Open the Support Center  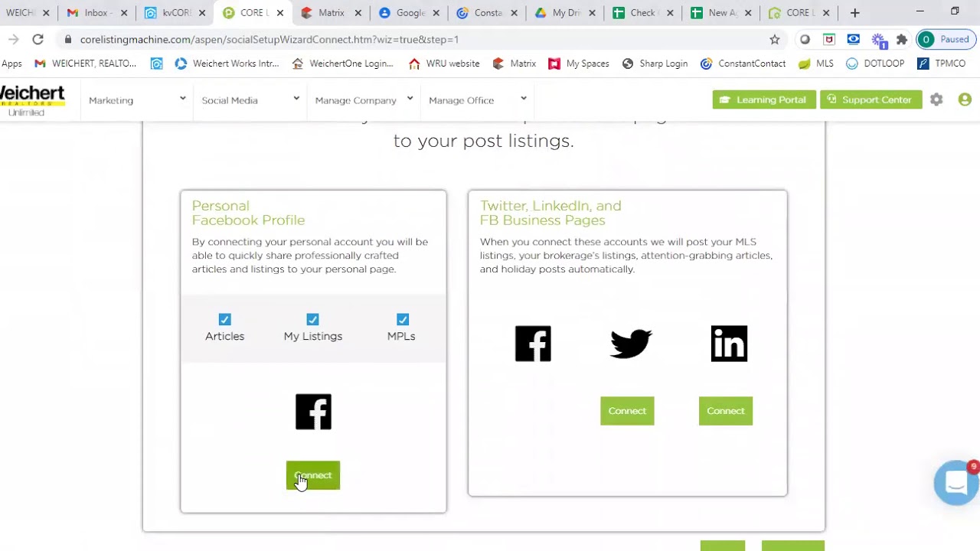[871, 99]
